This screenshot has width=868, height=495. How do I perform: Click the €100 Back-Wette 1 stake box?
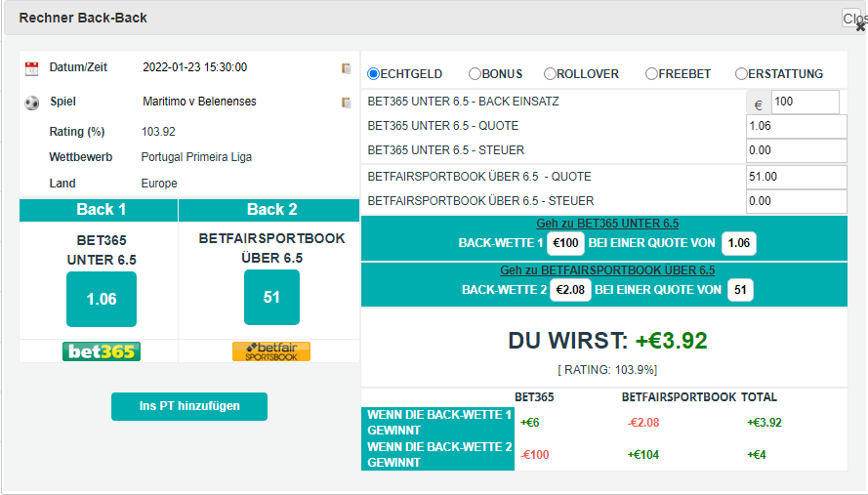(x=565, y=243)
